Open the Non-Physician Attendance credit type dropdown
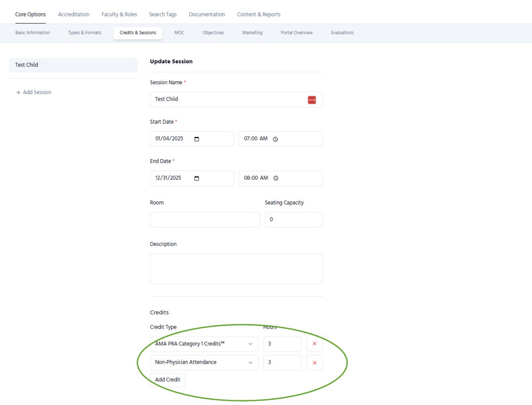The height and width of the screenshot is (405, 532). (204, 363)
